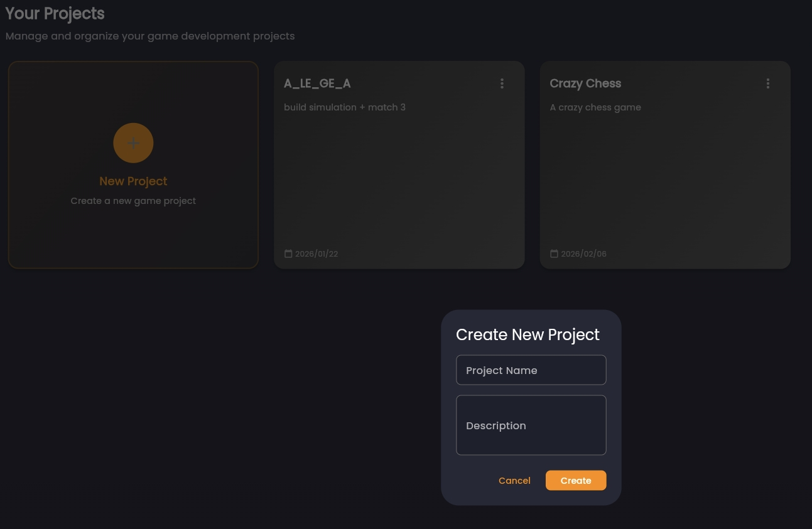Click the calendar icon on A_LE_GE_A card
The image size is (812, 529).
click(x=288, y=253)
